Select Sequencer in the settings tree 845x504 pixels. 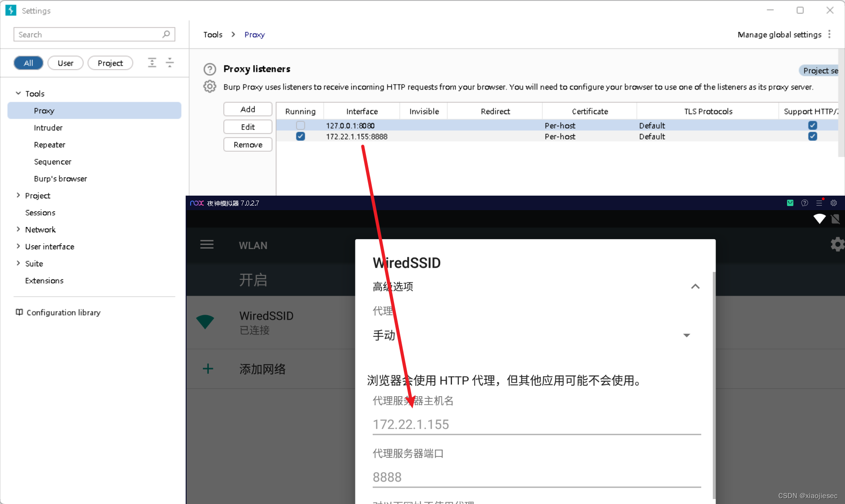pyautogui.click(x=53, y=162)
